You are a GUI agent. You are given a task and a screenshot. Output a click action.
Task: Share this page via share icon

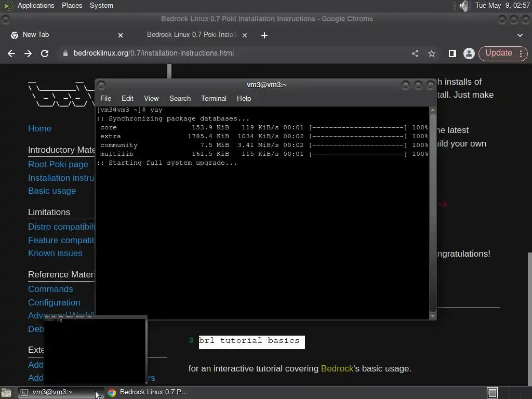[415, 54]
